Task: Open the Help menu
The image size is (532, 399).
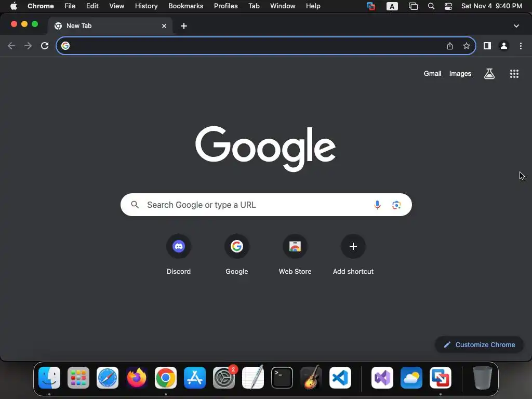Action: coord(313,6)
